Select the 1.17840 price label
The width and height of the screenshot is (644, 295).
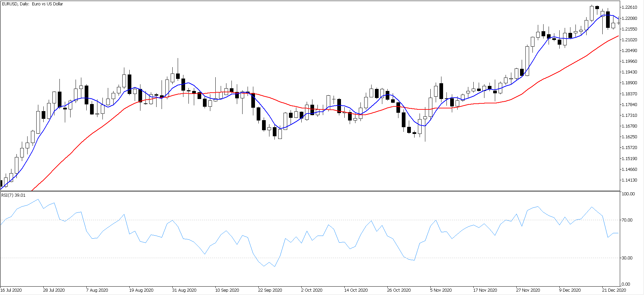click(630, 104)
